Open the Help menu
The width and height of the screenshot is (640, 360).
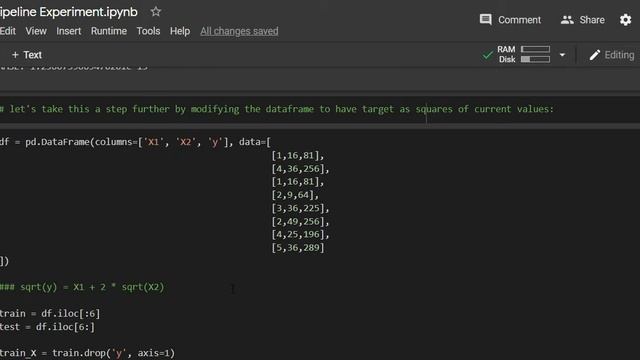(180, 31)
